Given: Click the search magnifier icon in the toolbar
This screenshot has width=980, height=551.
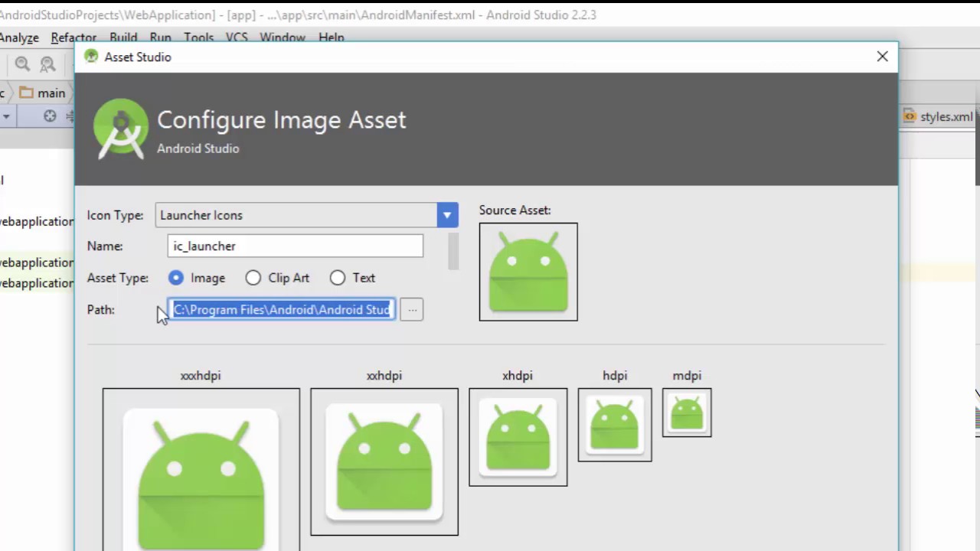Looking at the screenshot, I should 23,64.
